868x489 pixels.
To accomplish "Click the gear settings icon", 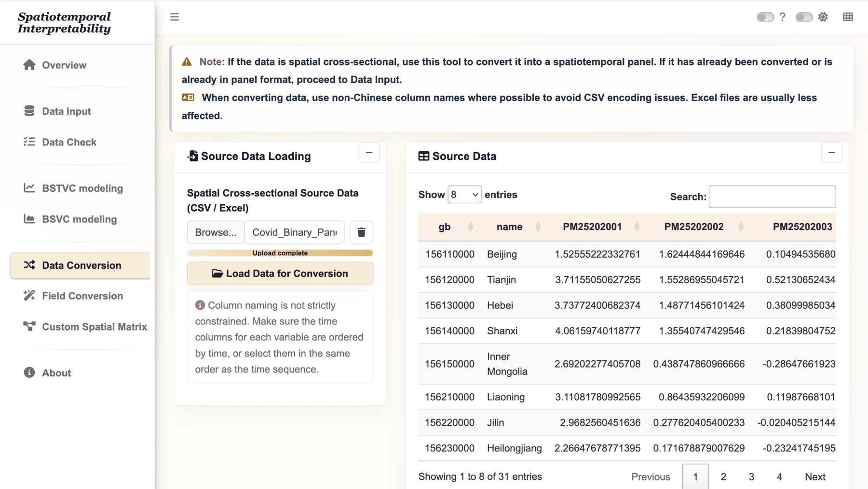I will pyautogui.click(x=823, y=17).
